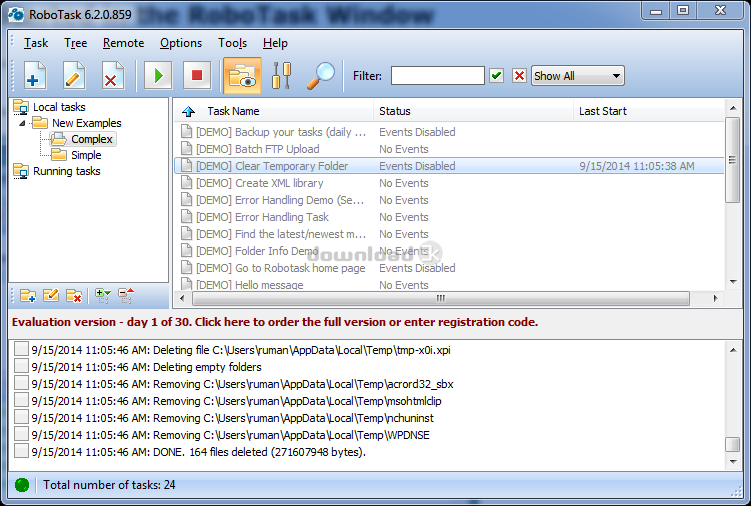Click the green status indicator in status bar

[22, 485]
